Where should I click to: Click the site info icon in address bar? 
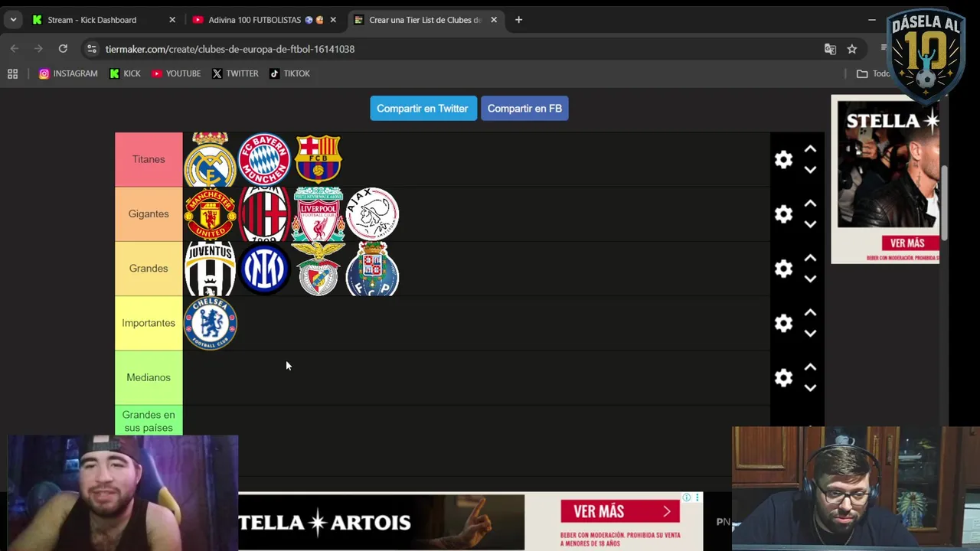click(91, 49)
